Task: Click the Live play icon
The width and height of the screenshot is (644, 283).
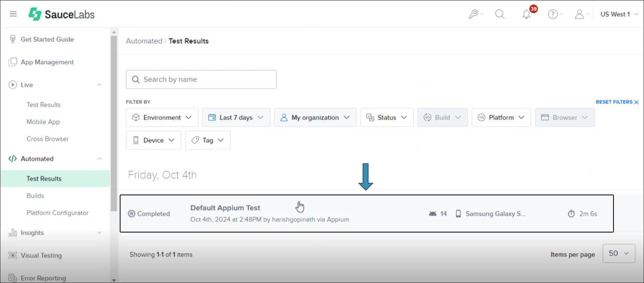Action: 13,85
